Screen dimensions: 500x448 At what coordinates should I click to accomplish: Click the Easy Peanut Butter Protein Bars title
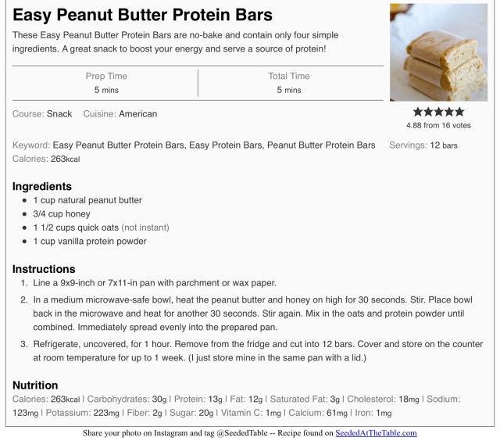pyautogui.click(x=143, y=15)
